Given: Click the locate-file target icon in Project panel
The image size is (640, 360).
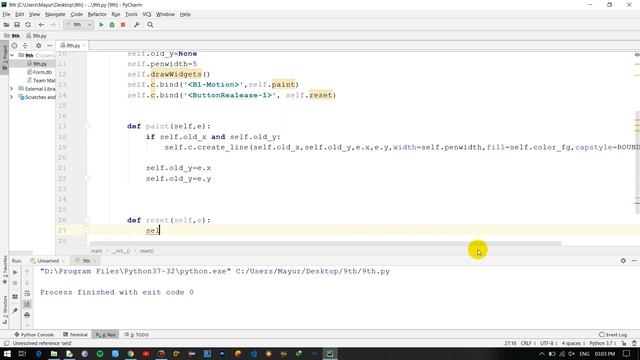Looking at the screenshot, I should click(14, 46).
